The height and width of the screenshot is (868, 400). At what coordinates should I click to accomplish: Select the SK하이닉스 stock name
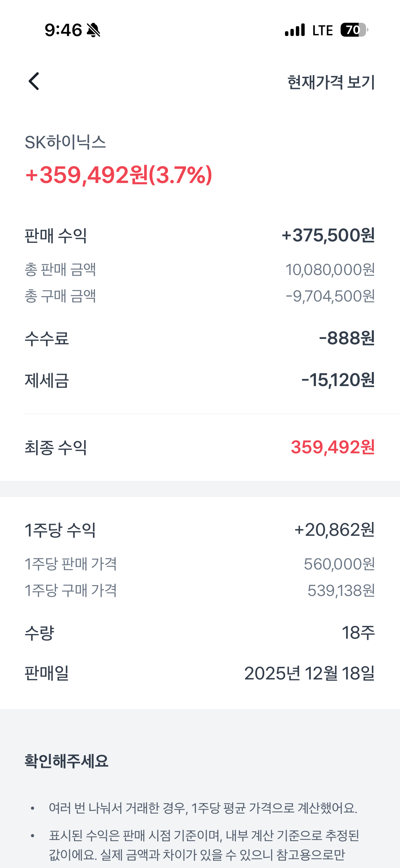[x=65, y=142]
